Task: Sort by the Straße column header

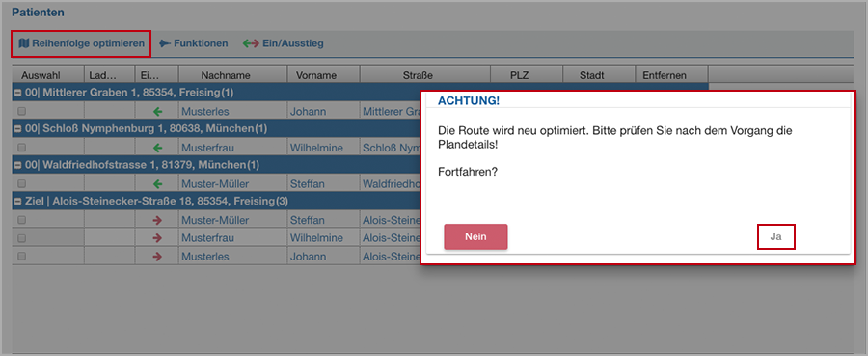Action: coord(425,75)
